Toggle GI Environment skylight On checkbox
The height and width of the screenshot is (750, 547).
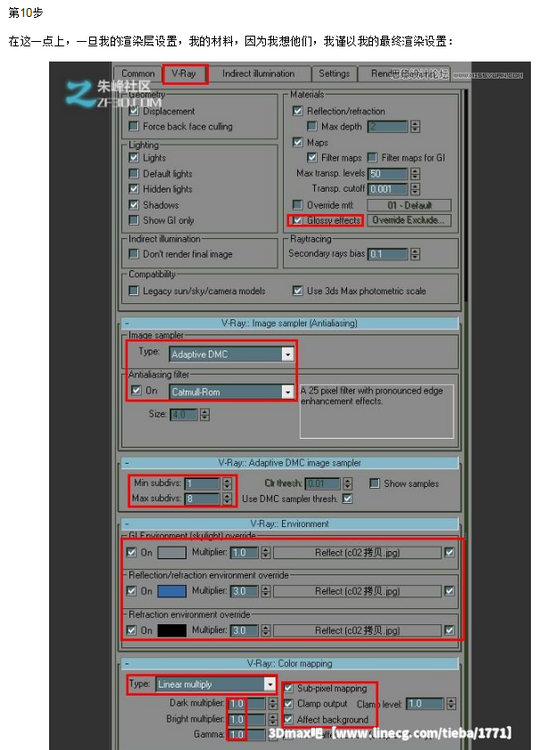(x=131, y=552)
